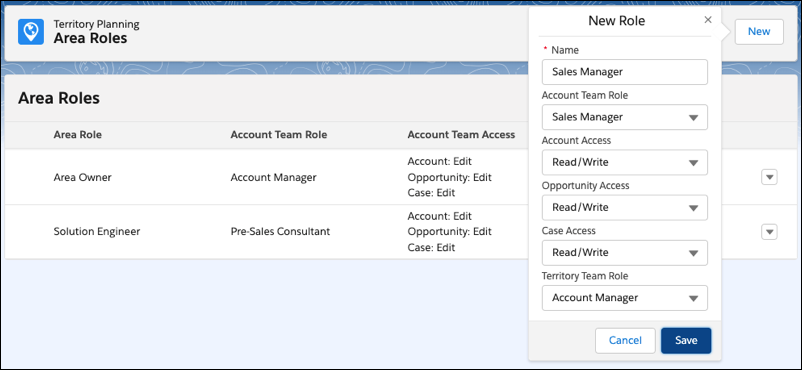Click the Area Role column header
This screenshot has height=370, width=802.
[x=77, y=135]
